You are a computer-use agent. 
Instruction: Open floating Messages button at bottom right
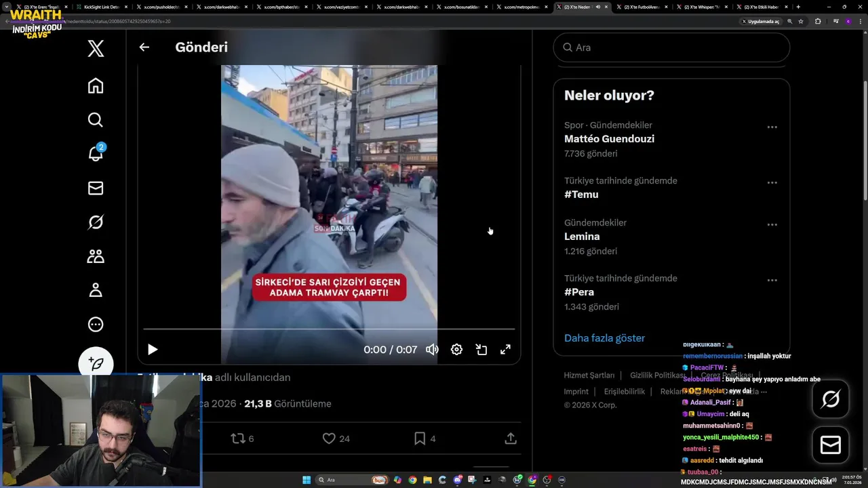click(x=831, y=445)
